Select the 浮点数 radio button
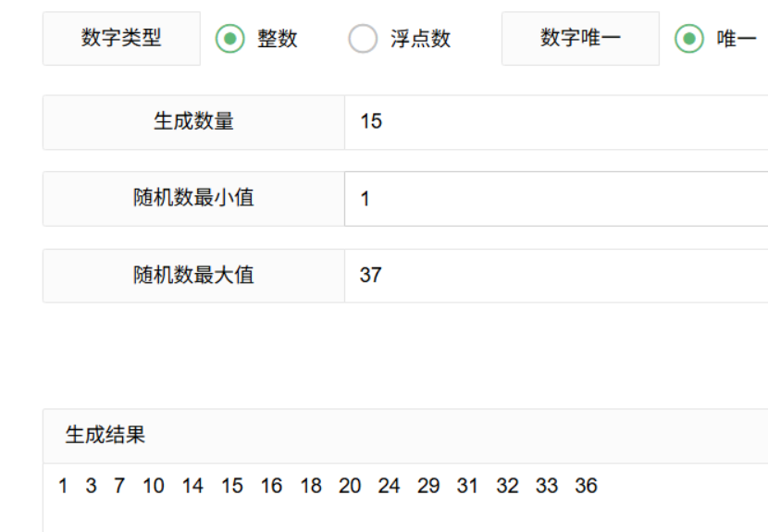The width and height of the screenshot is (768, 532). pyautogui.click(x=363, y=38)
